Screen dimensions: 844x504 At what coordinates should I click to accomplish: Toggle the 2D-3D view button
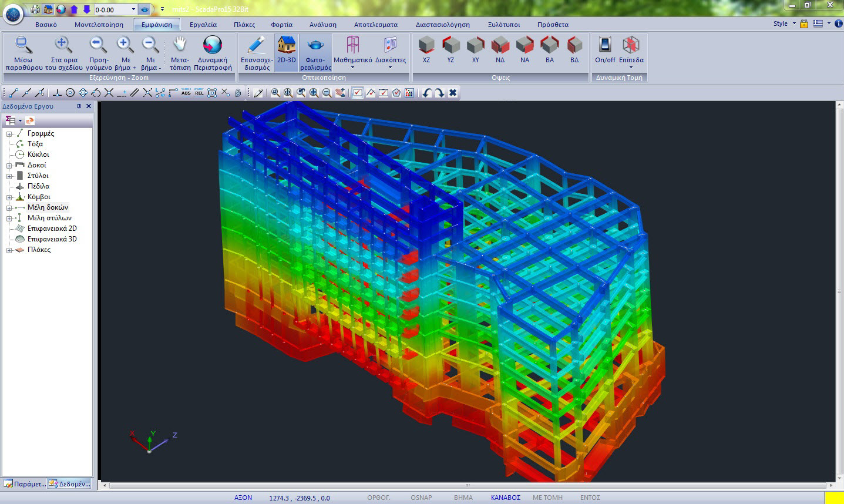(x=286, y=45)
